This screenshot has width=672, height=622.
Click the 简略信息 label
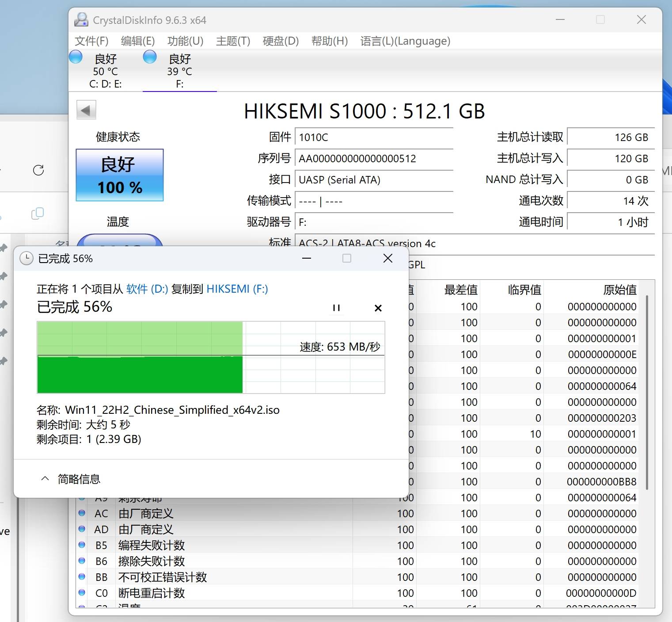click(79, 479)
